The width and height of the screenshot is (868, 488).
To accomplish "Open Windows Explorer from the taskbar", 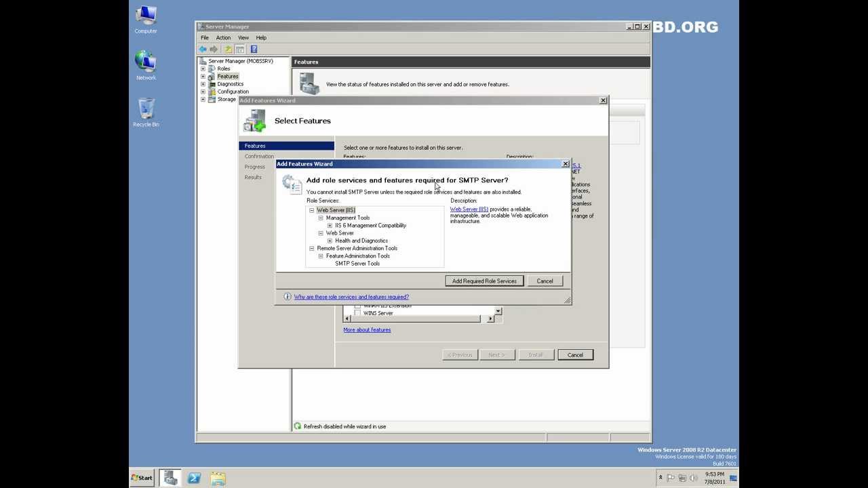I will [x=218, y=478].
